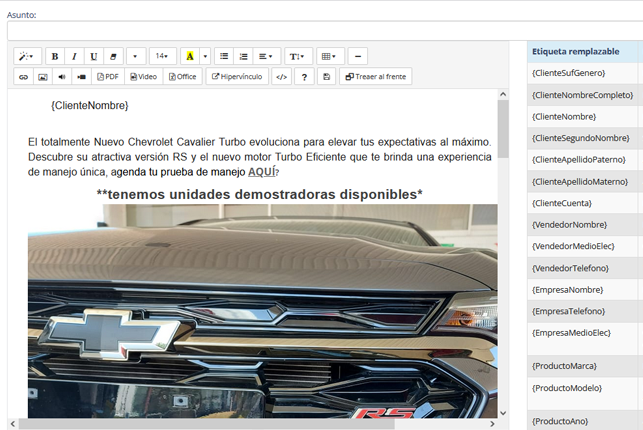Click the editor scroll down arrow
The height and width of the screenshot is (430, 643).
pos(503,413)
